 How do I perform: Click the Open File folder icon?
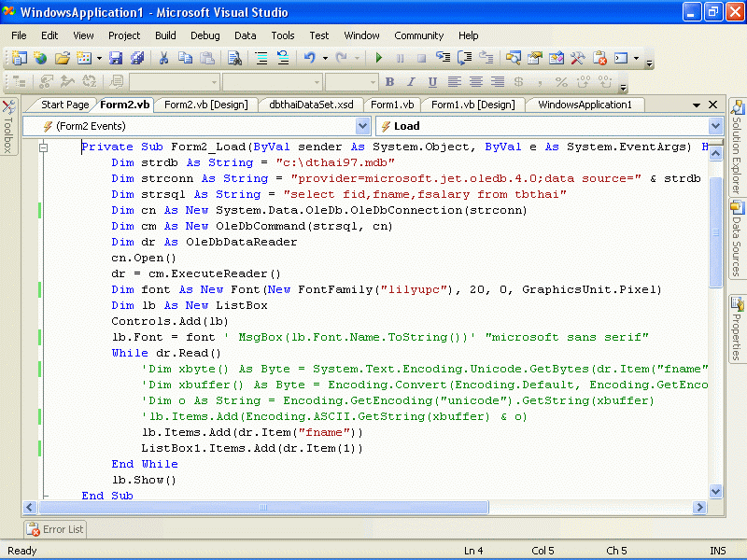(x=62, y=58)
